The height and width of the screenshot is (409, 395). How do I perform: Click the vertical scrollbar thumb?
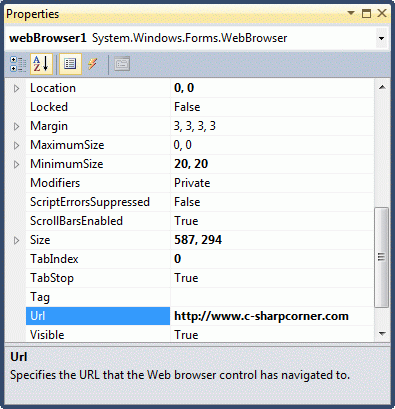[381, 257]
